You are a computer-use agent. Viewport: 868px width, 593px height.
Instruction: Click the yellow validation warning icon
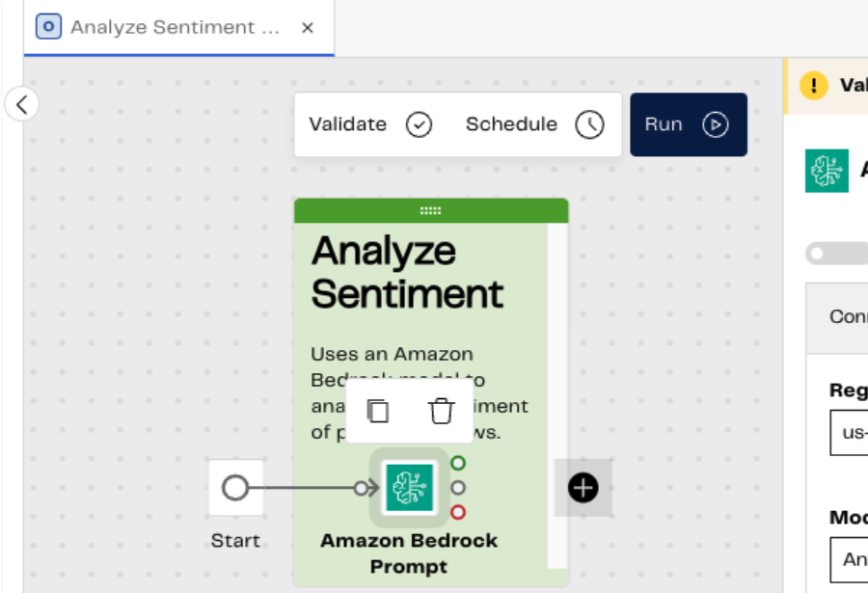pos(814,85)
